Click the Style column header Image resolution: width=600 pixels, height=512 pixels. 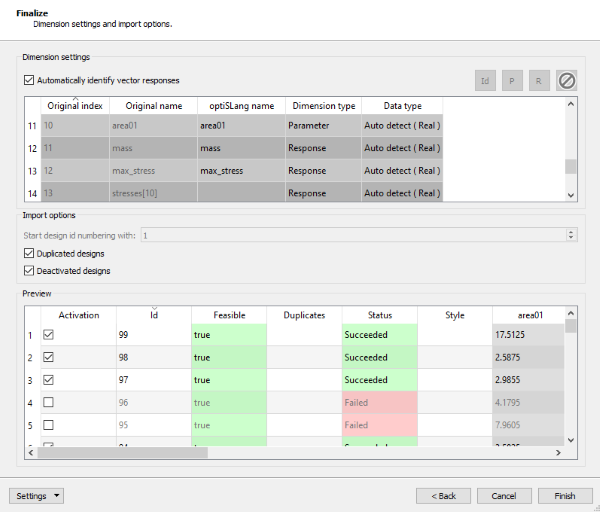455,315
